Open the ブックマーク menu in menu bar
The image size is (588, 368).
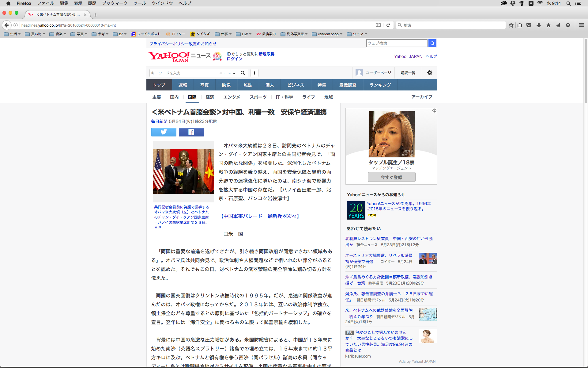point(115,3)
